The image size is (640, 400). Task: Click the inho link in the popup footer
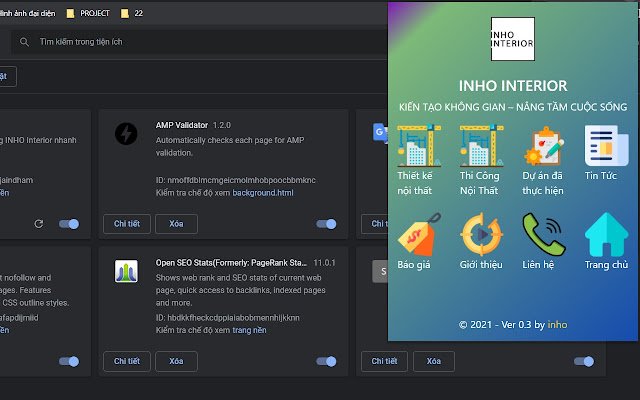point(558,324)
